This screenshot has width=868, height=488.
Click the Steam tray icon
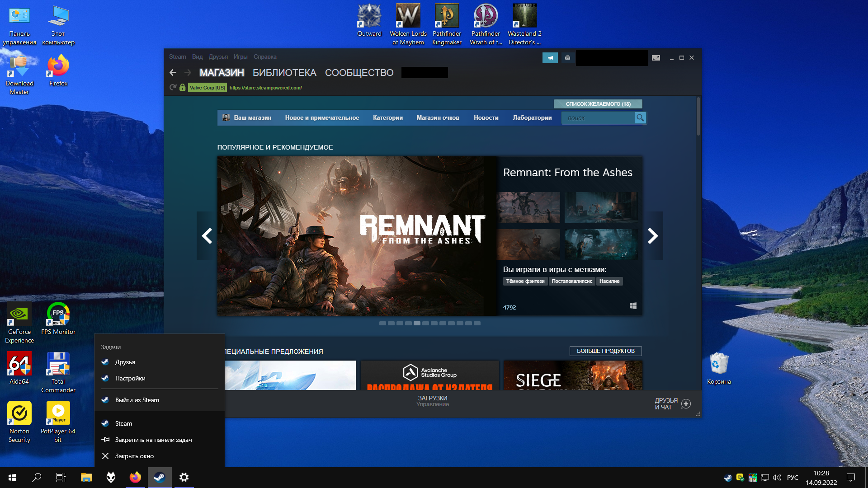pyautogui.click(x=728, y=478)
